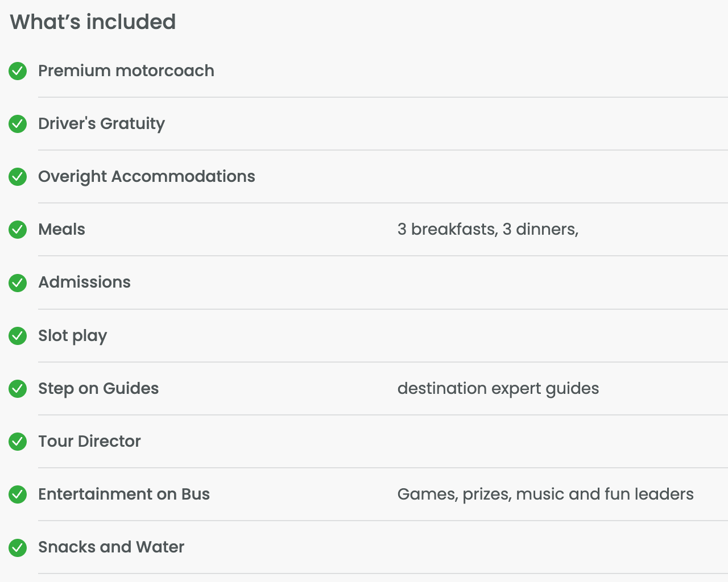Click Games, prizes, music and fun leaders text

545,494
